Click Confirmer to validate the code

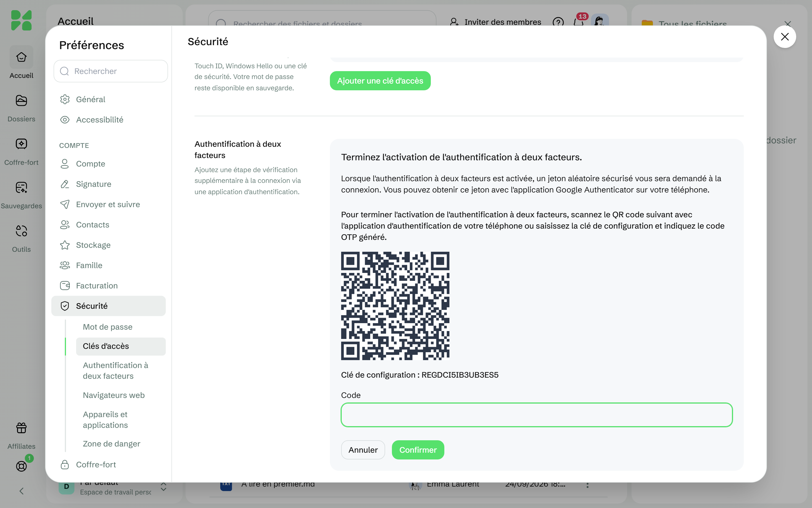pos(418,450)
